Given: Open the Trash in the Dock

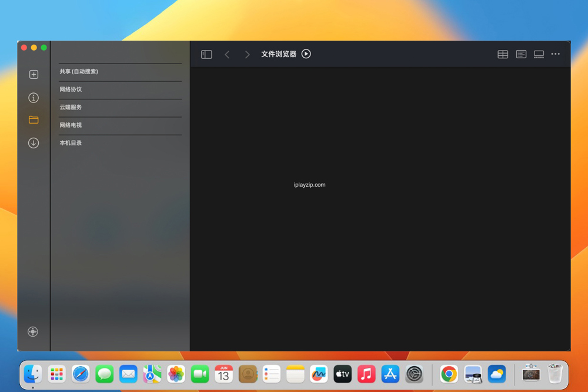Looking at the screenshot, I should [x=555, y=373].
